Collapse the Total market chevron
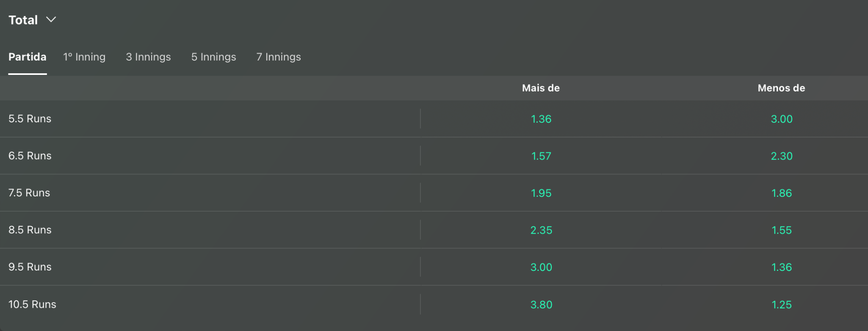 (51, 19)
